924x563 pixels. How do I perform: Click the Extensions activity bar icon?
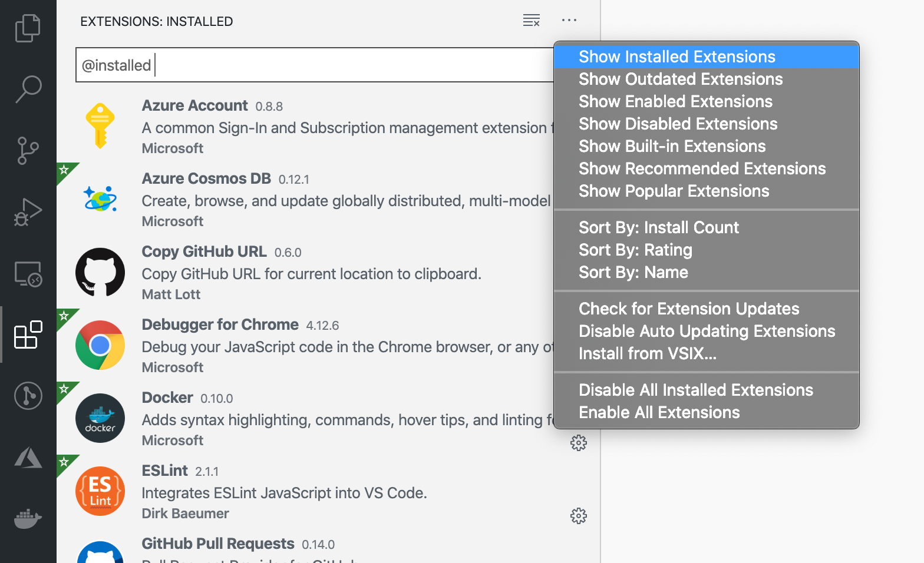tap(28, 335)
